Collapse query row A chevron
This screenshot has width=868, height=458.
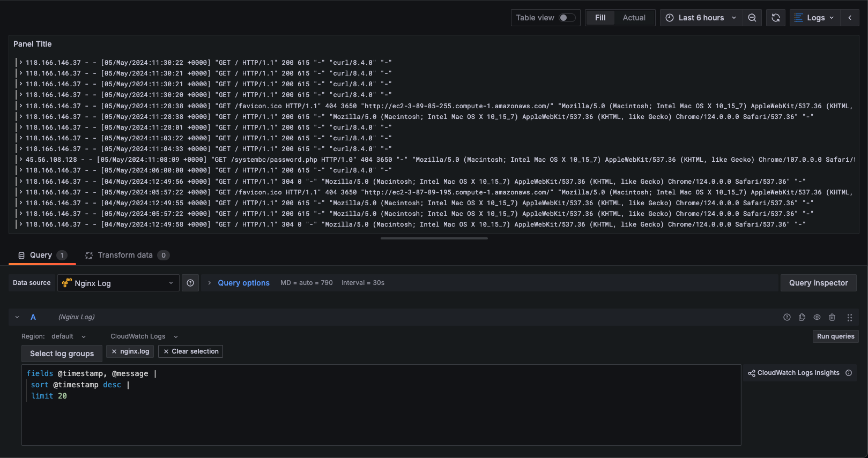pos(17,317)
